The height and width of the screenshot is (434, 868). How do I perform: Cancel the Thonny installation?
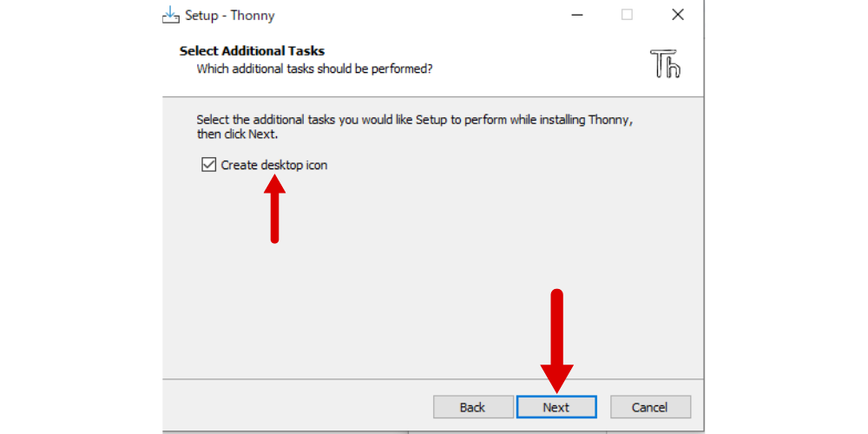pos(650,407)
